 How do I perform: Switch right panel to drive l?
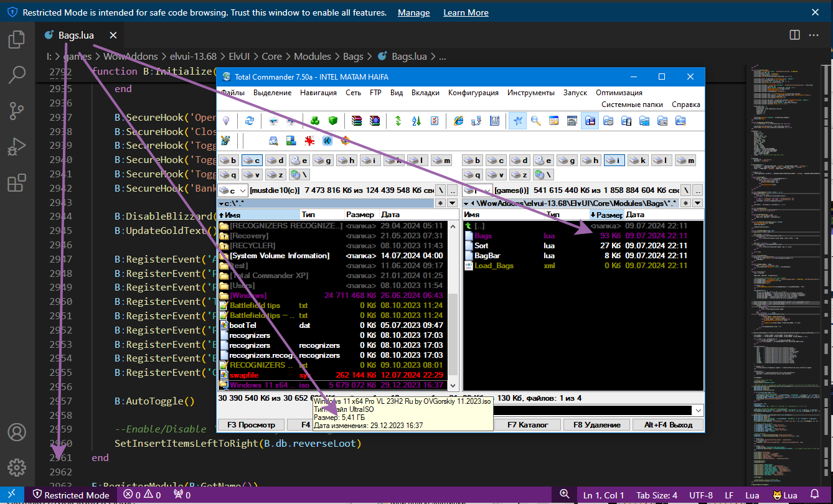pyautogui.click(x=662, y=161)
